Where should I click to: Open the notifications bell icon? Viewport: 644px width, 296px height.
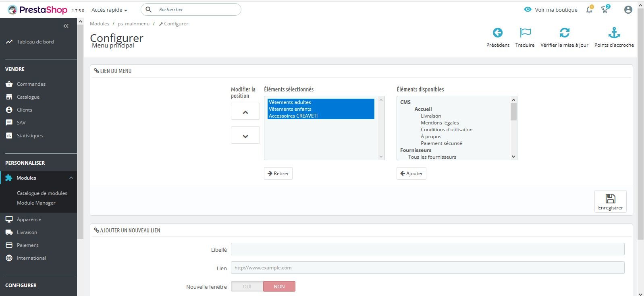[x=589, y=10]
